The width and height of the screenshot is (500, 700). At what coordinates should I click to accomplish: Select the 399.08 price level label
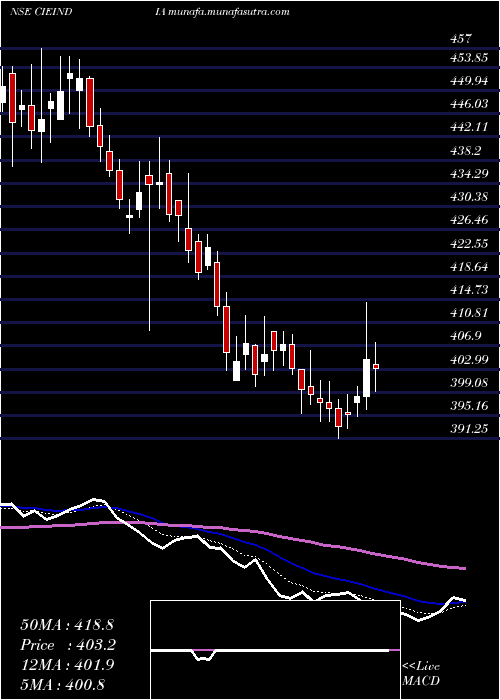(x=468, y=383)
